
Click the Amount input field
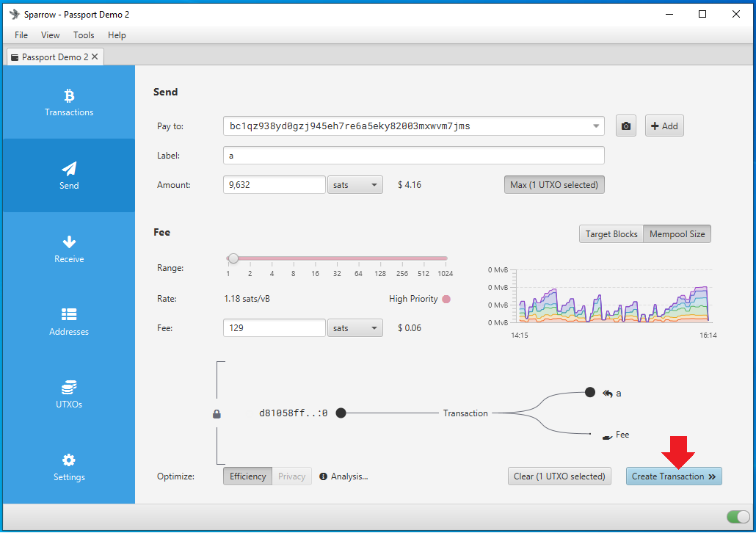(x=275, y=185)
